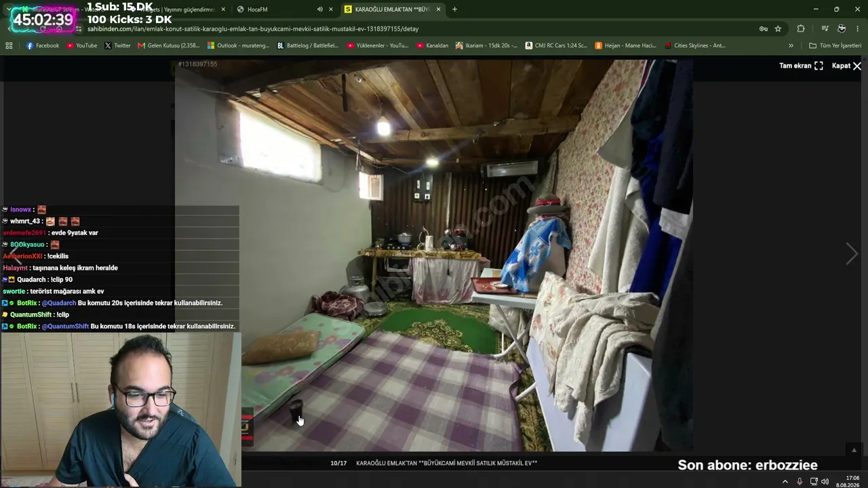Open the Outlook bookmark
Screen dimensions: 868x488
pyautogui.click(x=237, y=46)
